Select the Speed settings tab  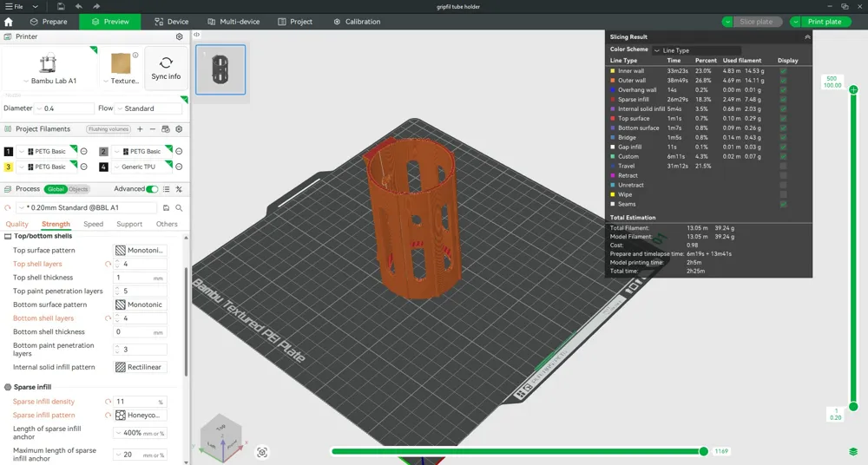[x=94, y=224]
